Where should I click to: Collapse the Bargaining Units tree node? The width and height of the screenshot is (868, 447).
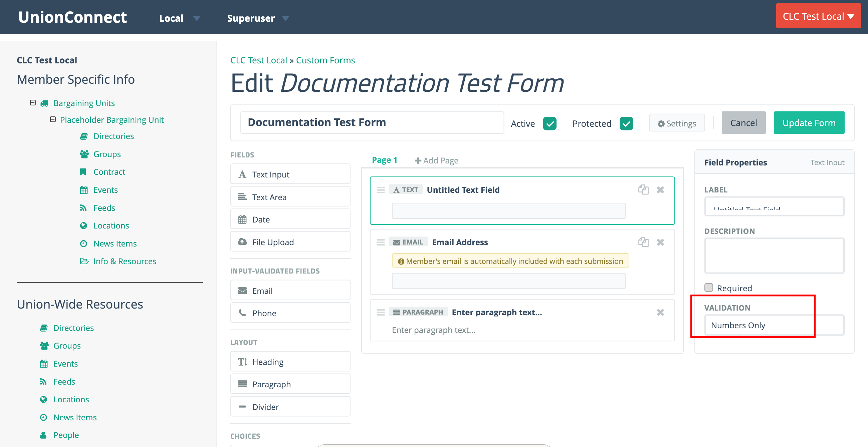point(33,103)
